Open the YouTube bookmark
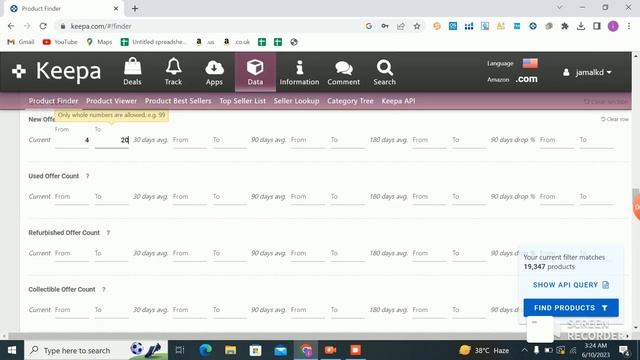Viewport: 640px width, 360px height. pyautogui.click(x=60, y=42)
